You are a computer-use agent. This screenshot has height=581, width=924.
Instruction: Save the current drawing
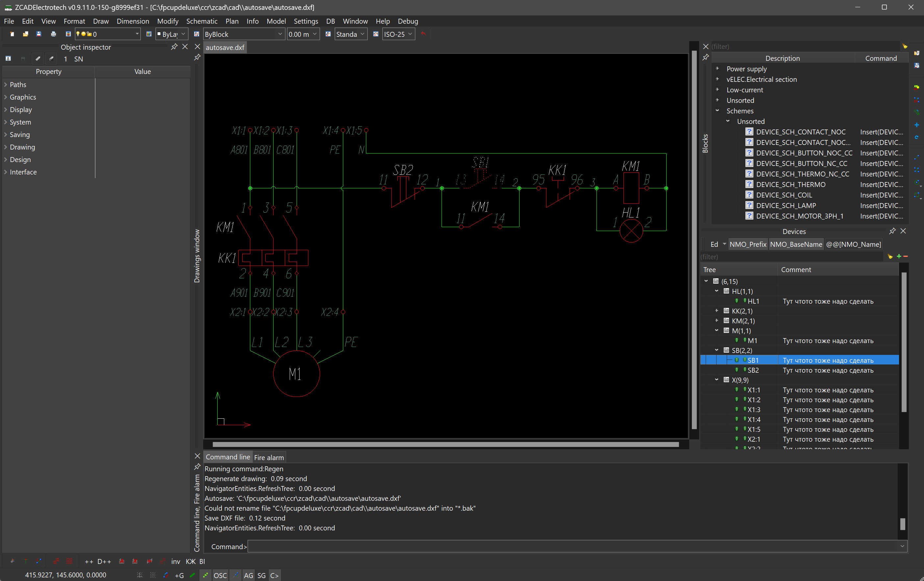tap(39, 34)
